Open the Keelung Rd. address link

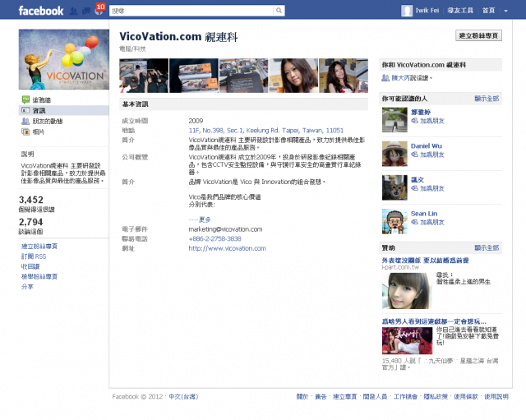(266, 131)
